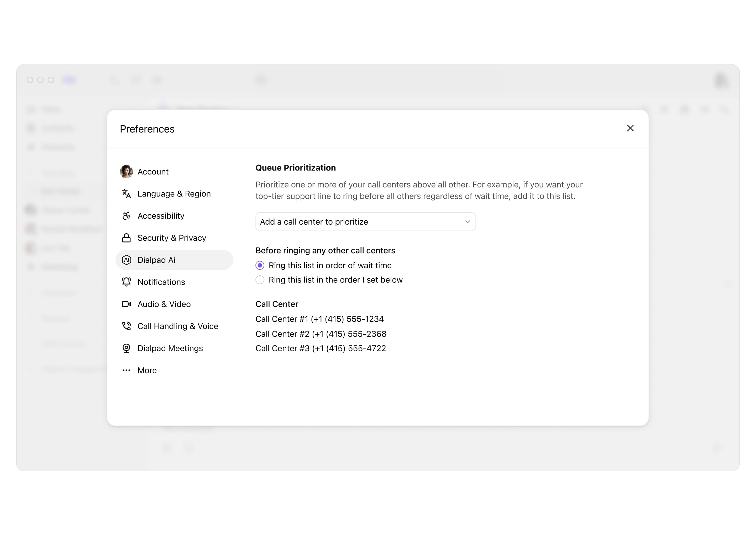Open Security & Privacy settings

pyautogui.click(x=174, y=238)
